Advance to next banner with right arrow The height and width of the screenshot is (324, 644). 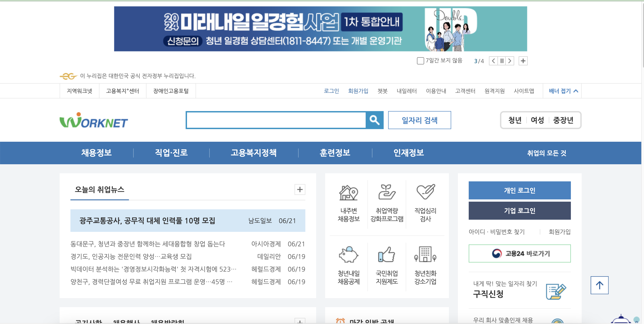[x=510, y=61]
